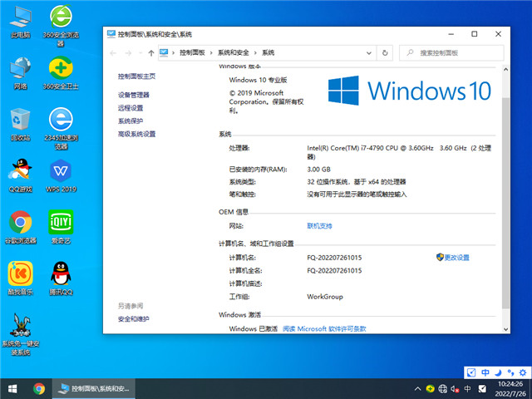Show hidden tray icons chevron
Viewport: 532px width, 399px height.
coord(417,389)
